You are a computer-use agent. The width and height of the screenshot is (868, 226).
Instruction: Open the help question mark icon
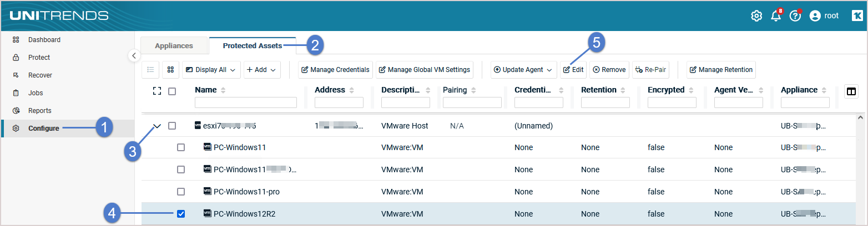795,16
